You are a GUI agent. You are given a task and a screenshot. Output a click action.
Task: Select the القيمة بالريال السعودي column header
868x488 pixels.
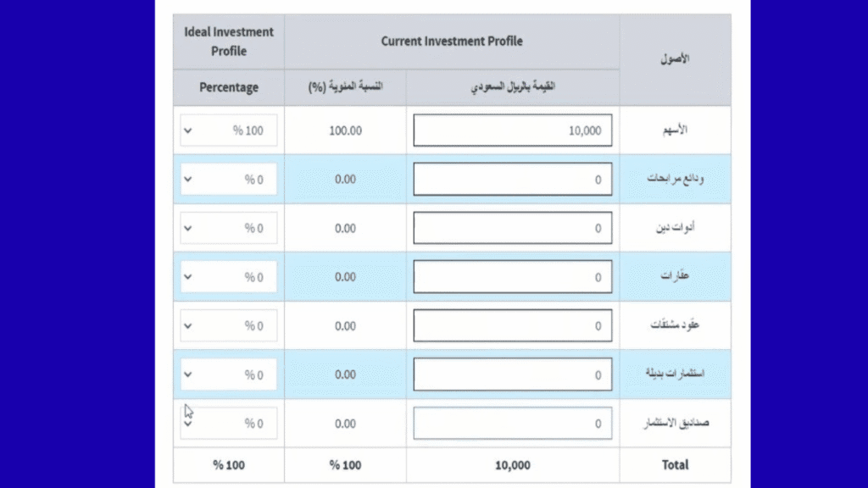512,87
